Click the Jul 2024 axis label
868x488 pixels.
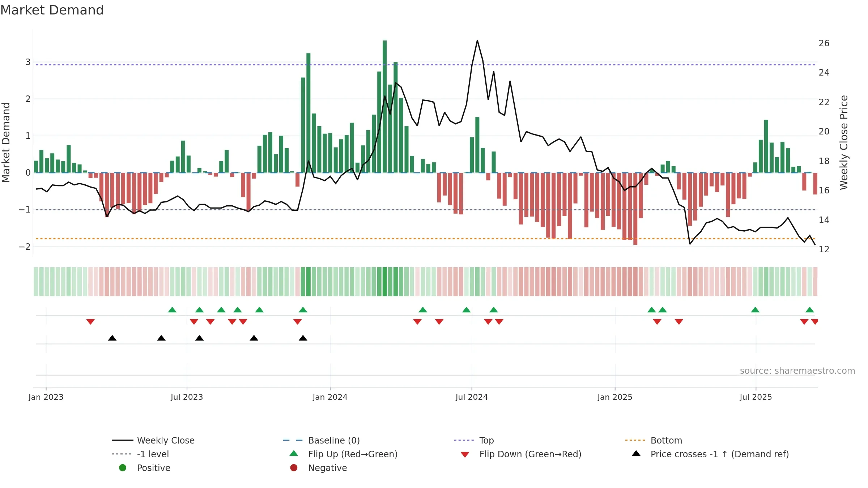[472, 397]
